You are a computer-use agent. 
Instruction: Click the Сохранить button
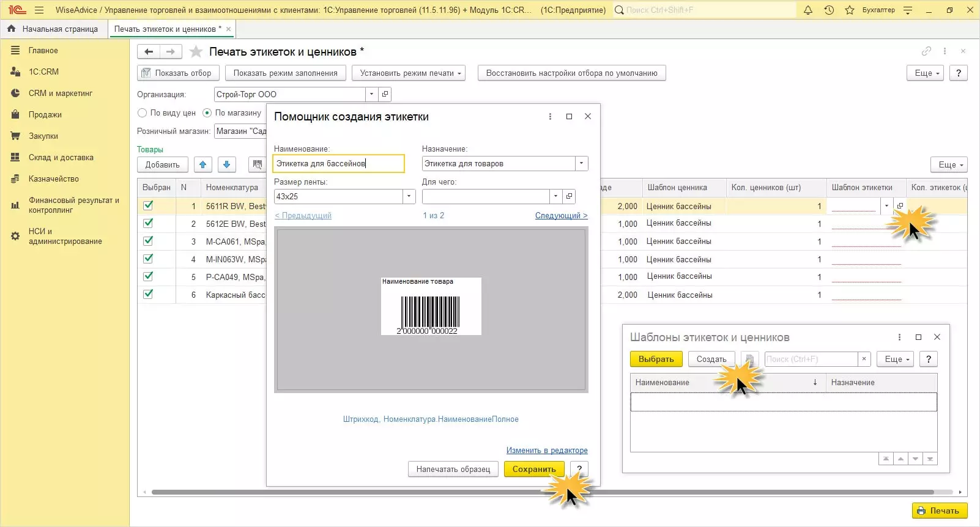(534, 469)
